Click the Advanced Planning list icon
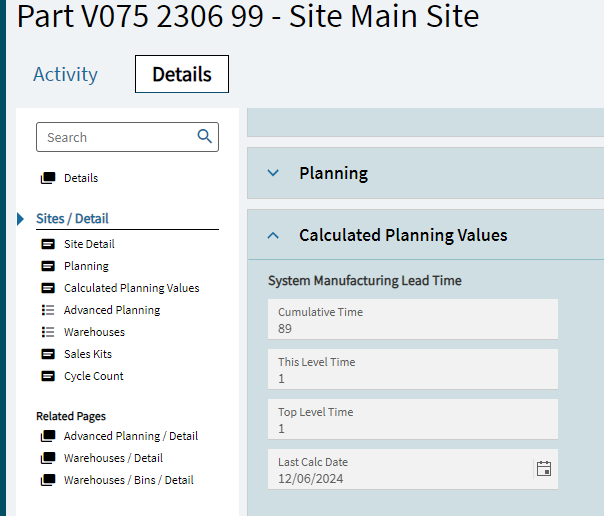The image size is (604, 516). coord(48,310)
